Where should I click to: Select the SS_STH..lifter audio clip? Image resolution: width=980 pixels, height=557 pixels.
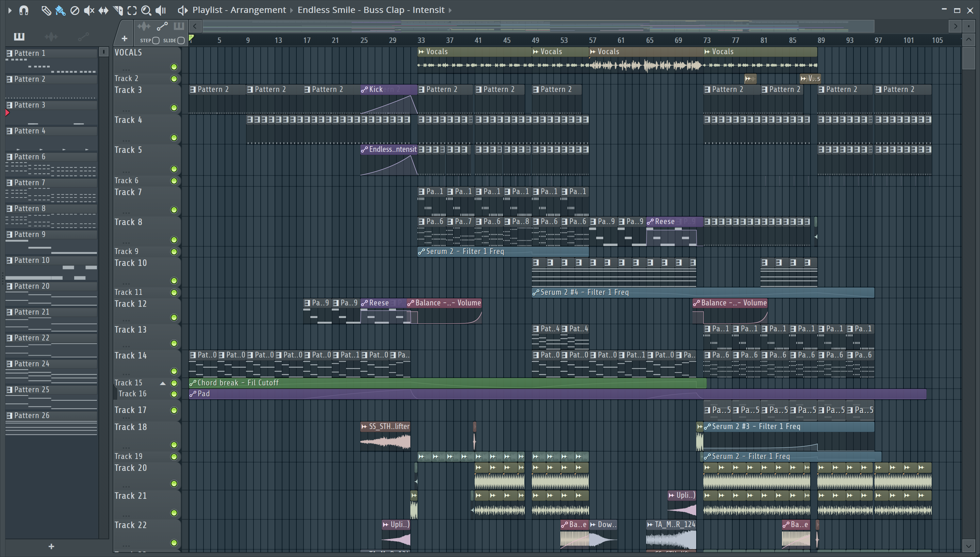(385, 436)
